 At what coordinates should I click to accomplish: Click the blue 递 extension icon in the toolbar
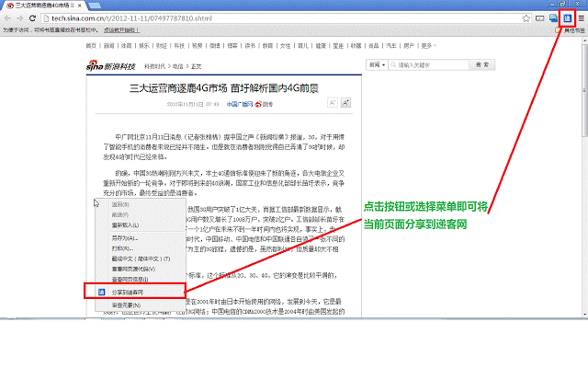tap(567, 18)
